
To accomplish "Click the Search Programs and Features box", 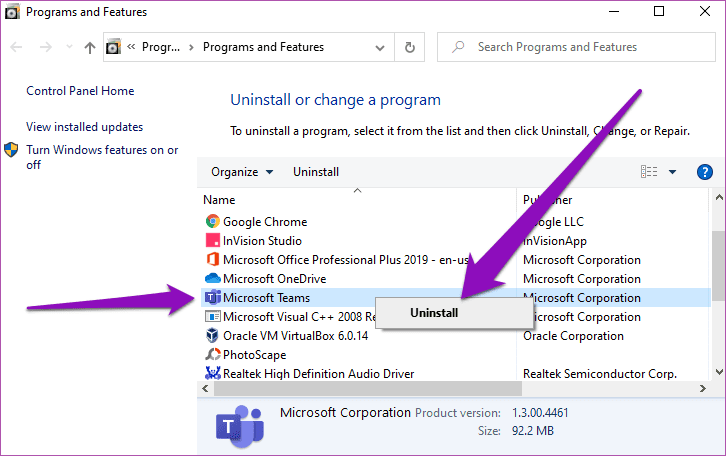I will pos(576,47).
